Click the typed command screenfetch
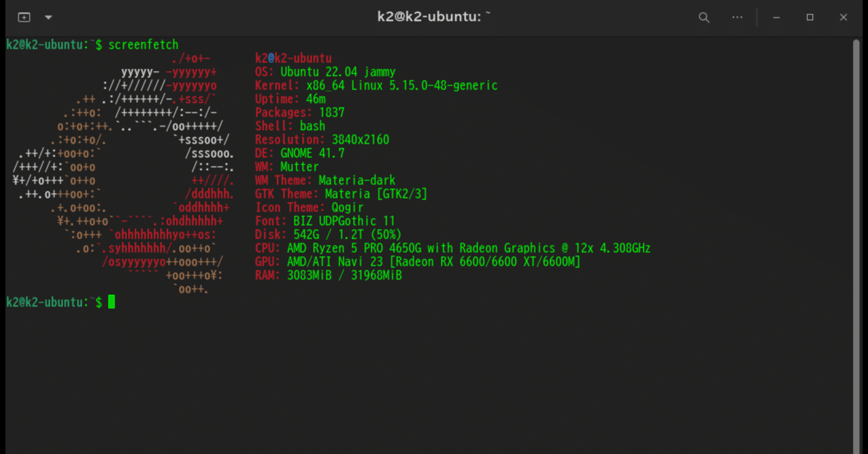This screenshot has height=454, width=868. [143, 45]
